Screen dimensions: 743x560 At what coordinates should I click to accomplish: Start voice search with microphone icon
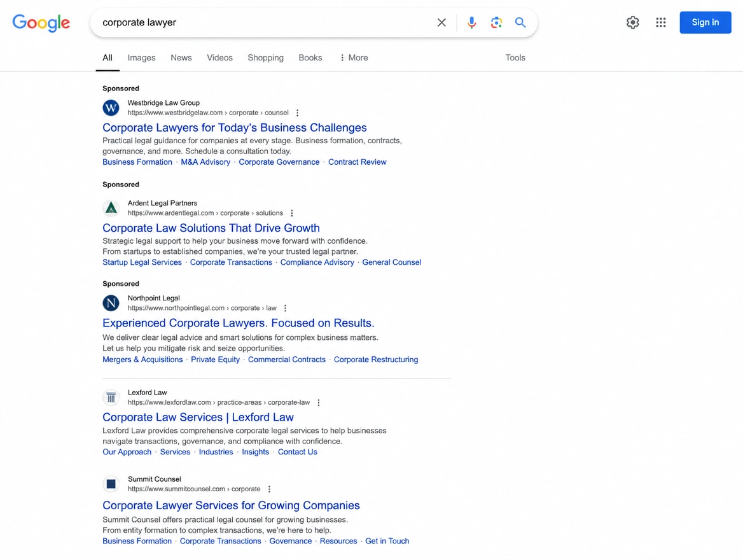[471, 22]
